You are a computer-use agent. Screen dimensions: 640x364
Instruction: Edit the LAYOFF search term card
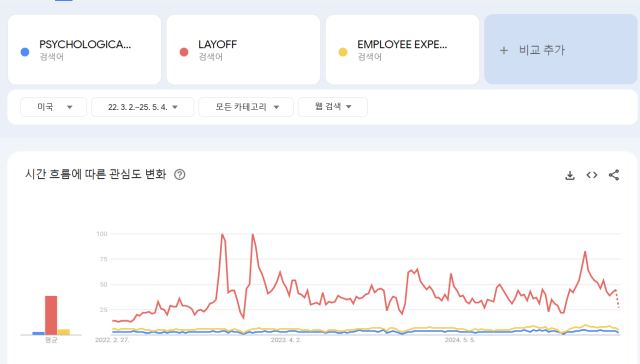click(243, 50)
